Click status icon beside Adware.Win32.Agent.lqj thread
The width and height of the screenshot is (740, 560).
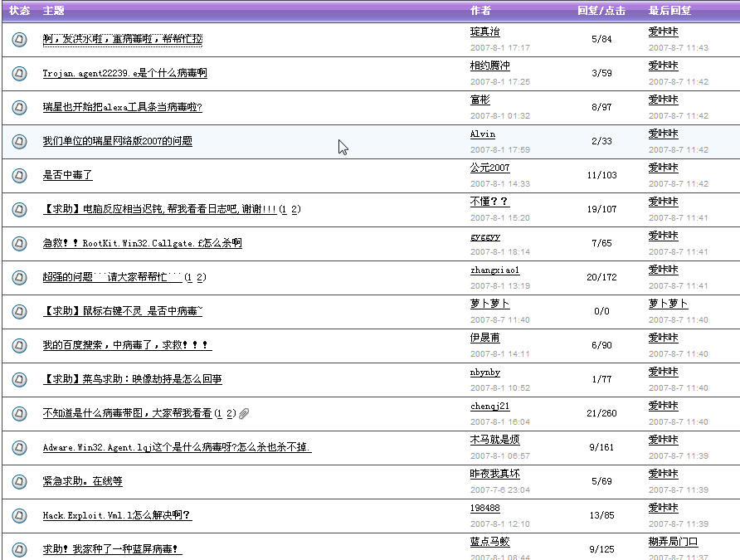pos(19,447)
